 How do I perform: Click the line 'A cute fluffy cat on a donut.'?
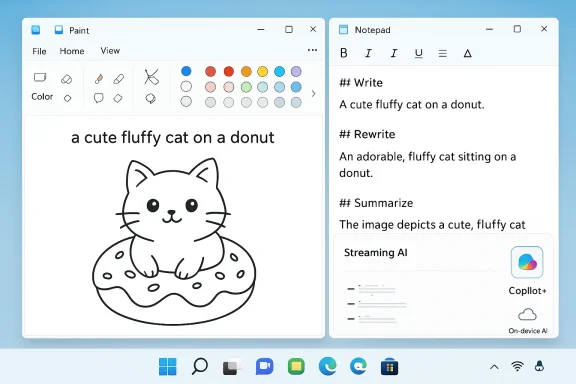click(411, 105)
